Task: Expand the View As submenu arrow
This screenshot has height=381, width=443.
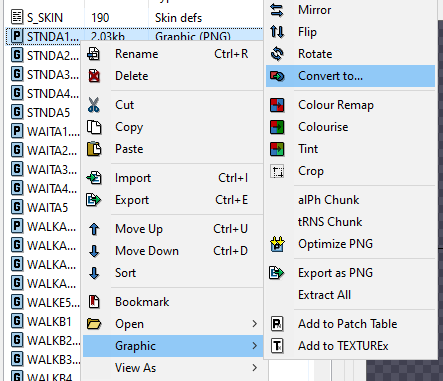Action: [255, 368]
